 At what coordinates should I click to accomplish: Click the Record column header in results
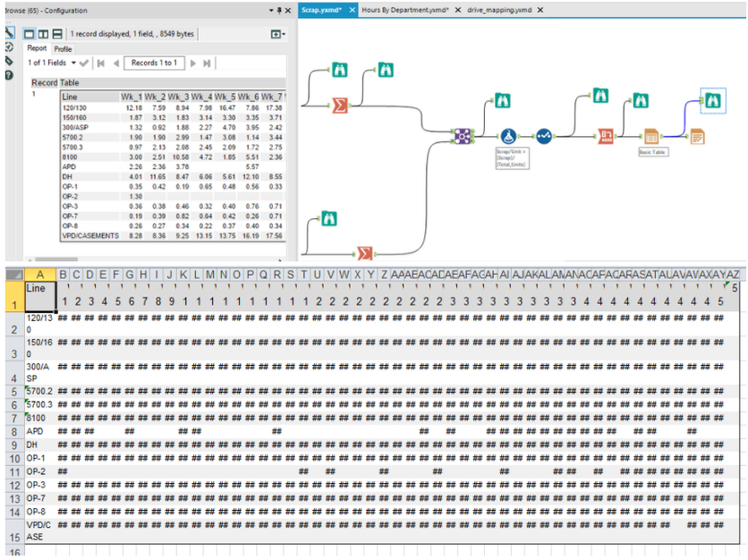(x=44, y=82)
